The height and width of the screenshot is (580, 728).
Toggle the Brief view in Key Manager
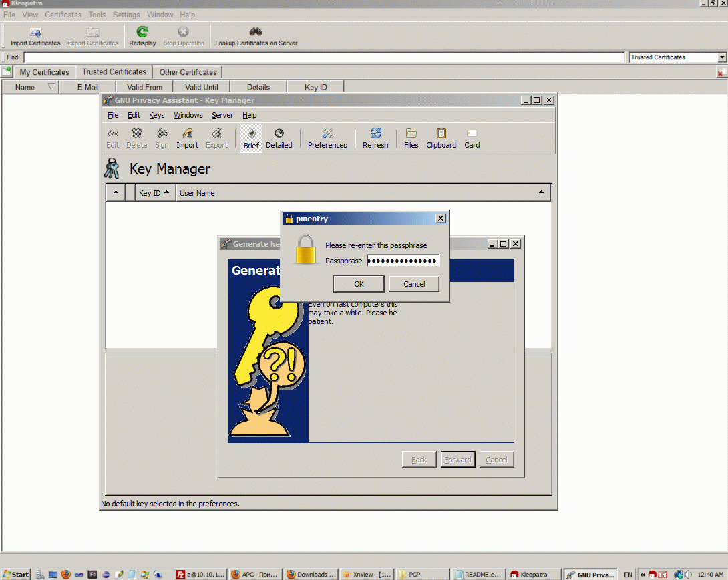click(x=251, y=138)
